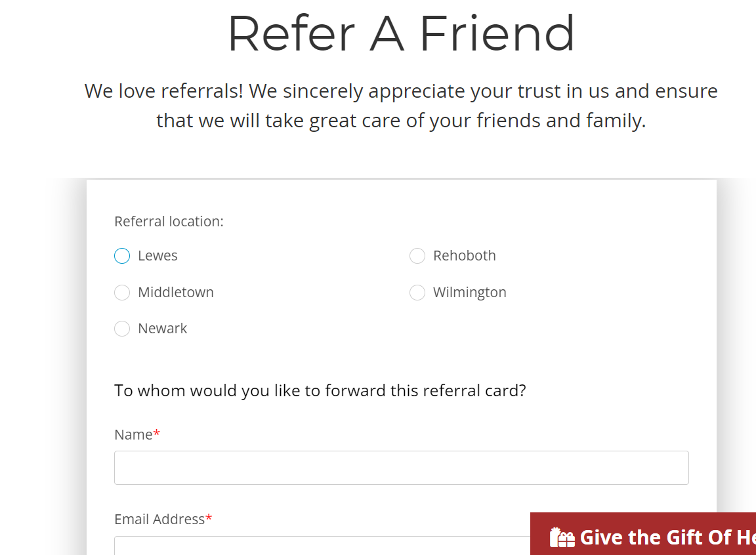This screenshot has width=756, height=555.
Task: Click into the Email Address input field
Action: 322,545
